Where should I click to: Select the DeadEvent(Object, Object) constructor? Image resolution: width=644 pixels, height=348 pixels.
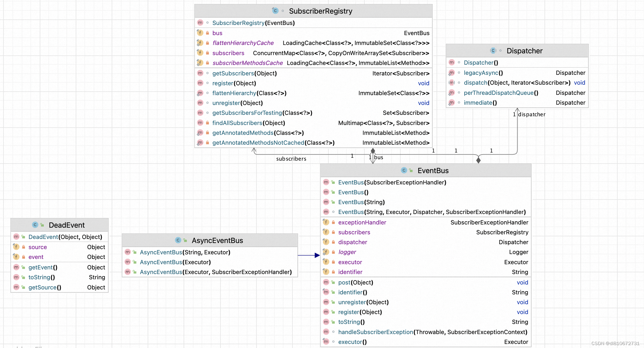tap(65, 237)
